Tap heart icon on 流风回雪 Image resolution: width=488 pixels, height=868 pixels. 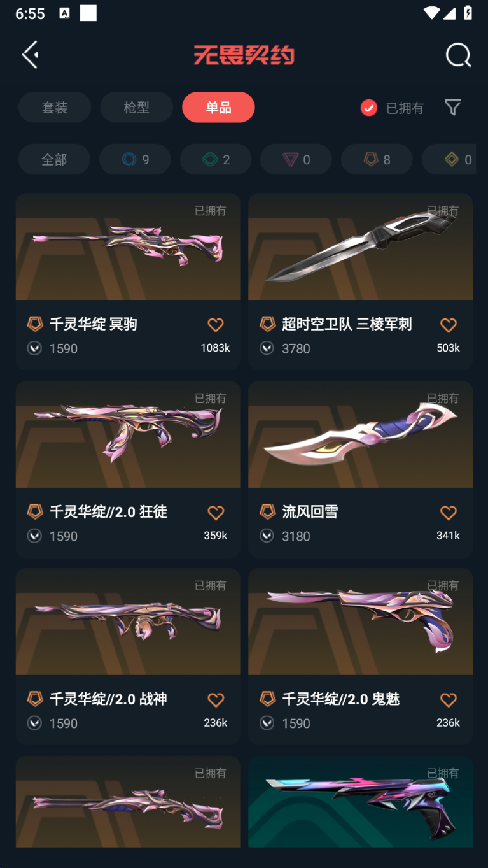(x=449, y=513)
